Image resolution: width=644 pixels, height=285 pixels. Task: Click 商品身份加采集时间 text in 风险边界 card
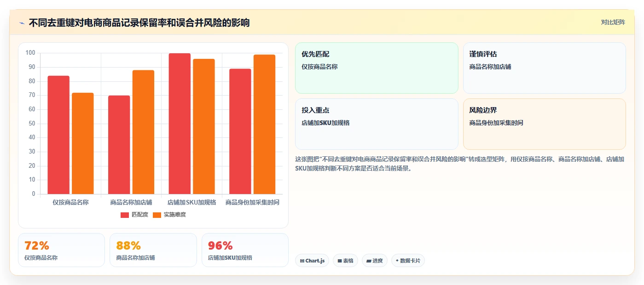click(496, 123)
